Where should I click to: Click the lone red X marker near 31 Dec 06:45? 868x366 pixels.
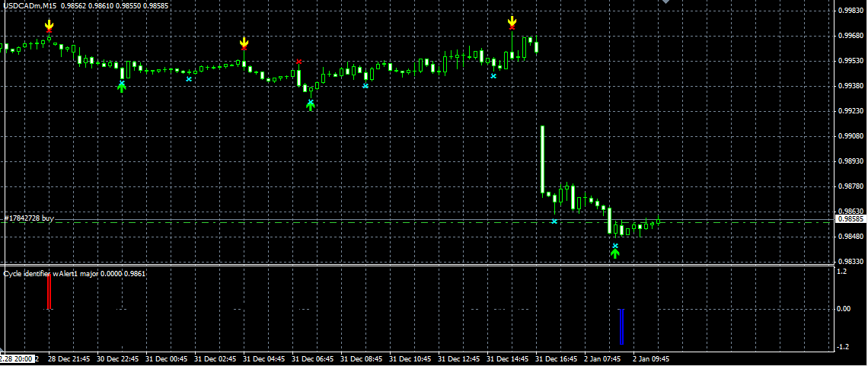(299, 62)
